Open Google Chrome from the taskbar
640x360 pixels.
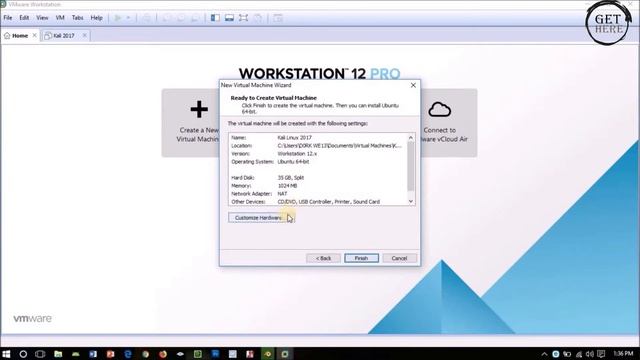click(145, 354)
